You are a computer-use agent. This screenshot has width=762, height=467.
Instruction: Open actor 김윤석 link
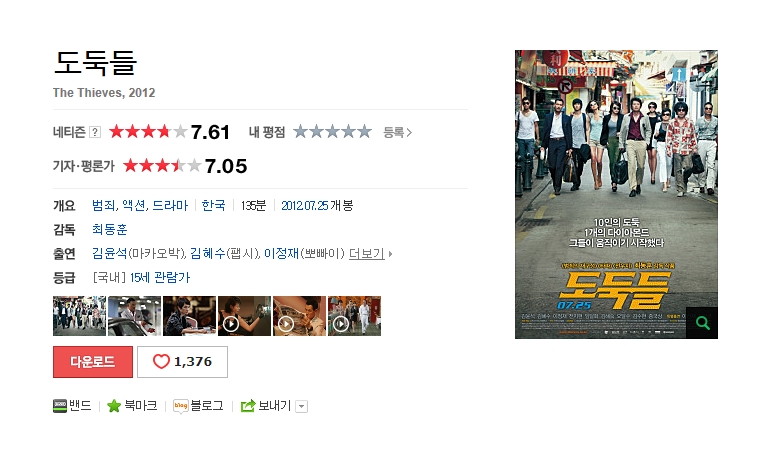coord(110,254)
